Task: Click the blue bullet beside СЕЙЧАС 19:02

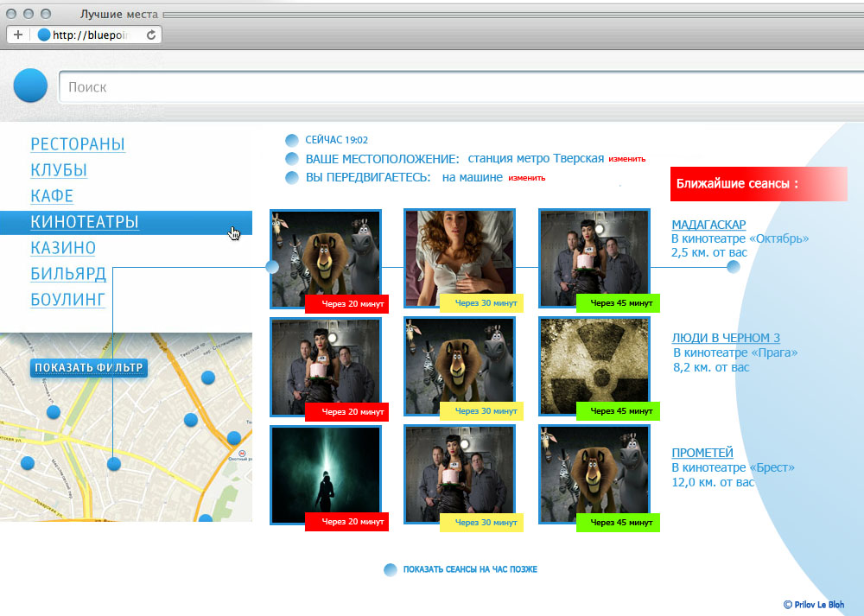Action: 292,140
